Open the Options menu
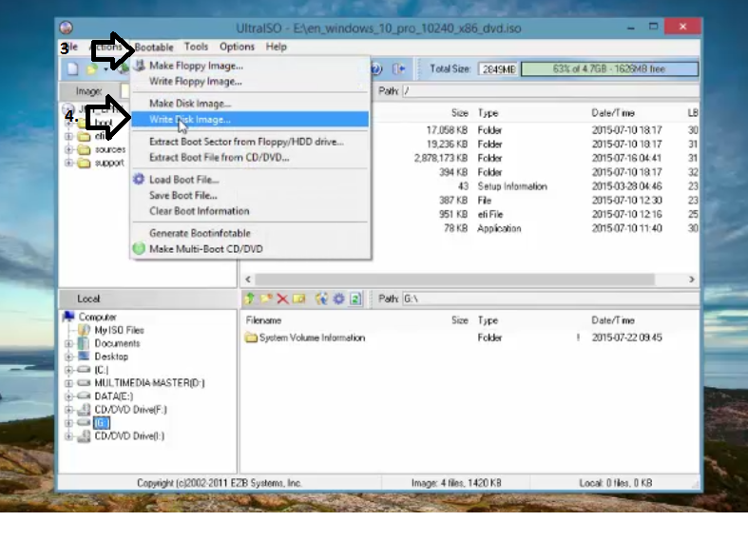The height and width of the screenshot is (560, 748). pyautogui.click(x=237, y=47)
